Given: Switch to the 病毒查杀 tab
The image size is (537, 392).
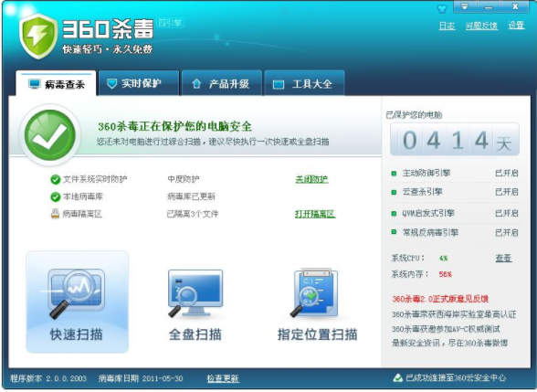Looking at the screenshot, I should click(57, 84).
